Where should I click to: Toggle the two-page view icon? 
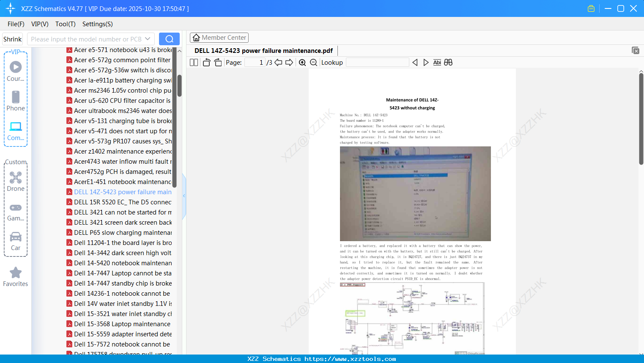point(194,63)
